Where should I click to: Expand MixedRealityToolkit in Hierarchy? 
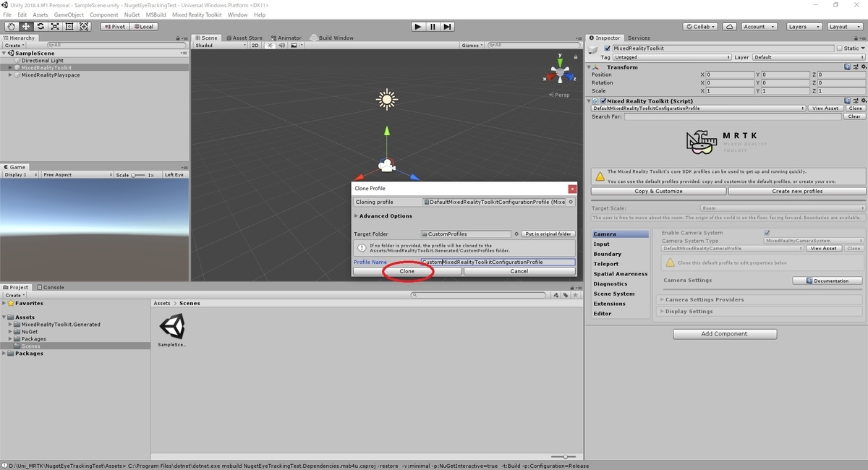pyautogui.click(x=10, y=68)
